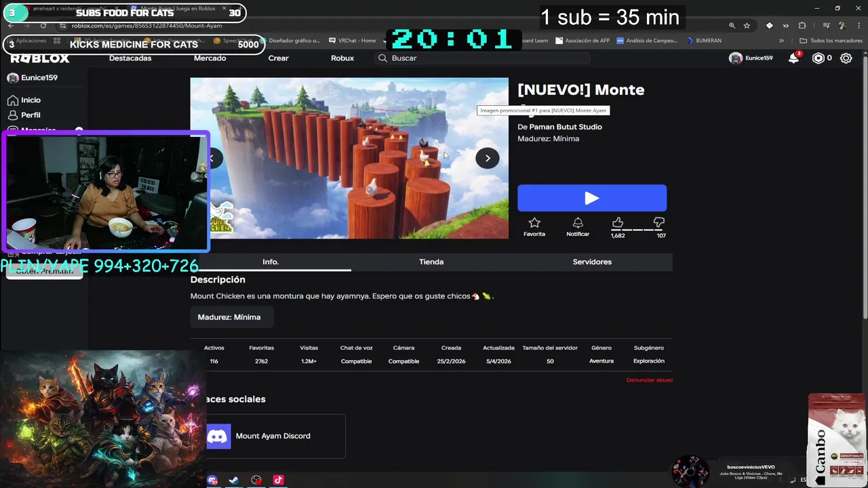
Task: Click the Discord logo icon
Action: tap(218, 436)
